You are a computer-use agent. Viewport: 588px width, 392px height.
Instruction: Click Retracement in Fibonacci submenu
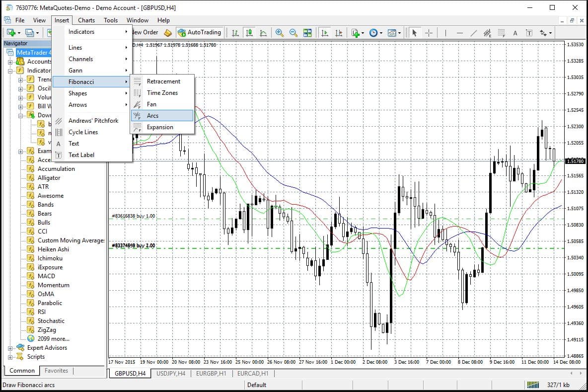[x=163, y=81]
